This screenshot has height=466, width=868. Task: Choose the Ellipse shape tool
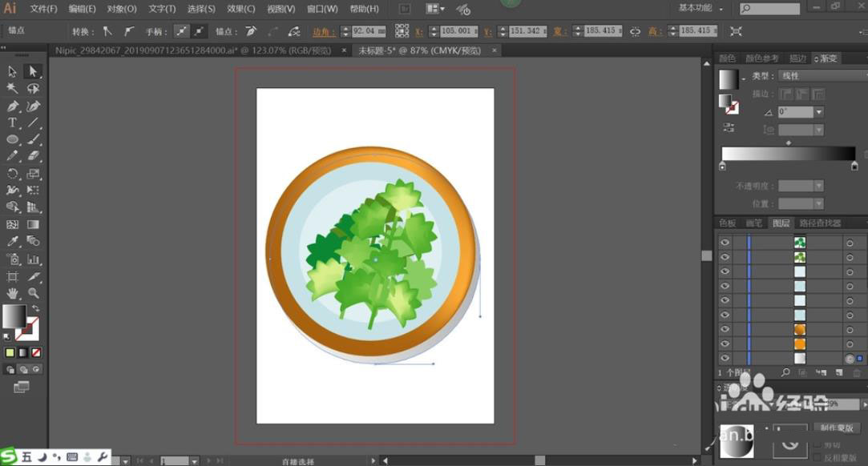(12, 139)
